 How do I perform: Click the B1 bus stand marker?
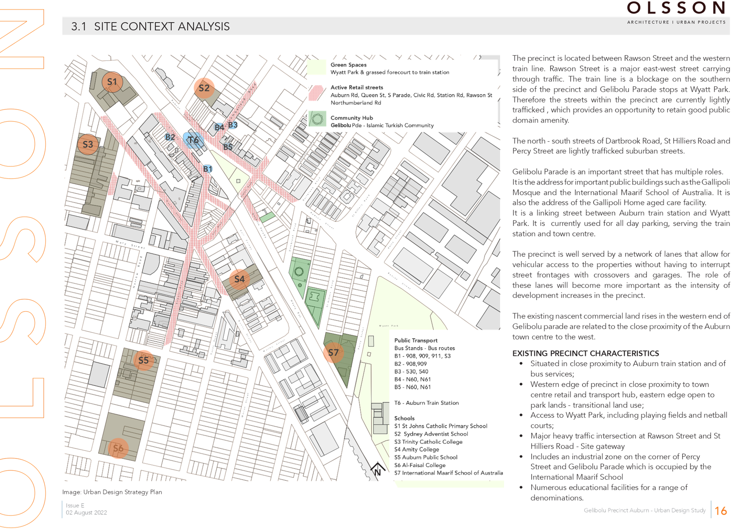pos(208,169)
